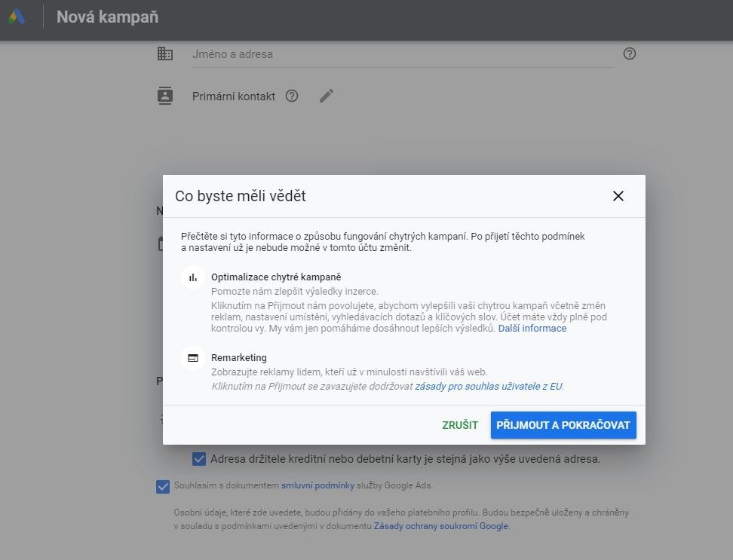This screenshot has height=560, width=733.
Task: Click the Jméno a adresa input field
Action: tap(403, 54)
